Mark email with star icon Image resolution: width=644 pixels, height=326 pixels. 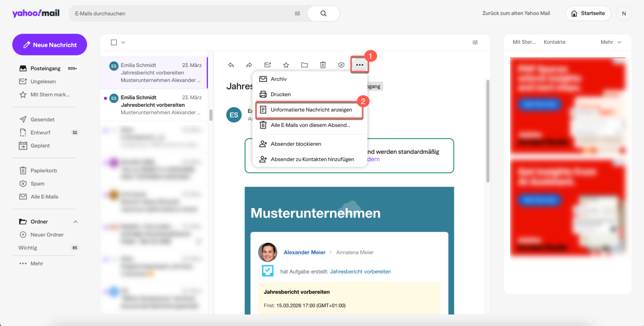click(286, 65)
